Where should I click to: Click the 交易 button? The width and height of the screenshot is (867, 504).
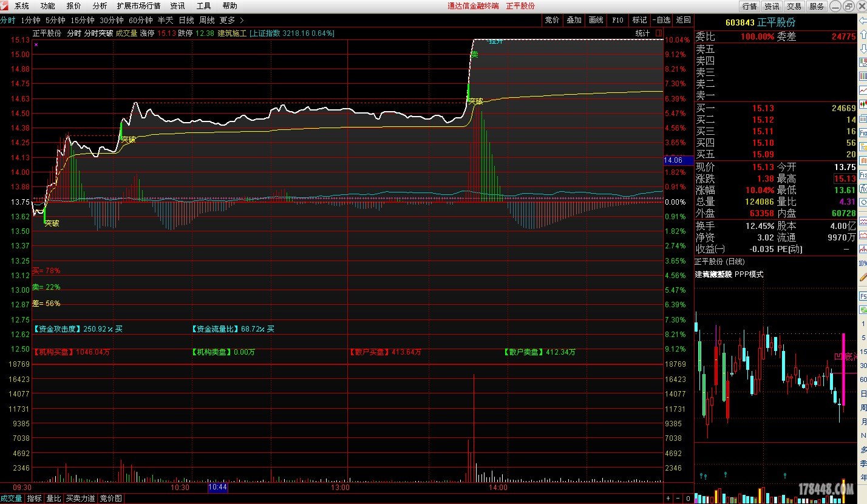pyautogui.click(x=794, y=6)
